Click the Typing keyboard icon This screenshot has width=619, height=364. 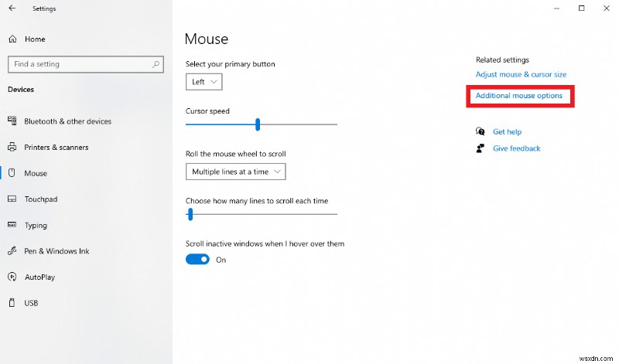pyautogui.click(x=12, y=226)
